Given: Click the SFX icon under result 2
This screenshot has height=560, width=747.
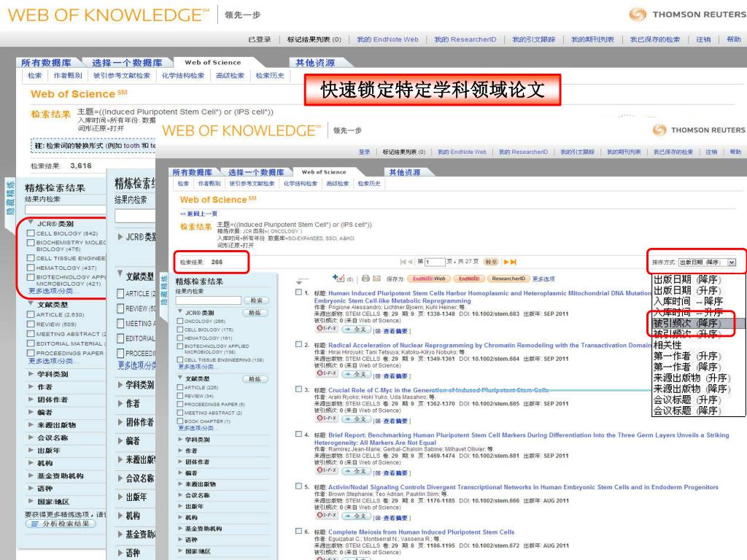Looking at the screenshot, I should 327,373.
